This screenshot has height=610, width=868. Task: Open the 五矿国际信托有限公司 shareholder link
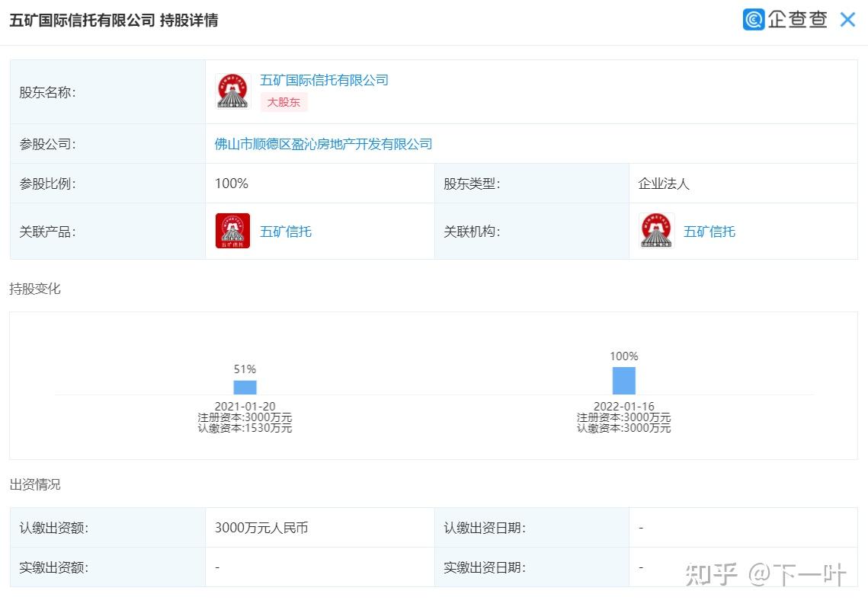pos(324,80)
